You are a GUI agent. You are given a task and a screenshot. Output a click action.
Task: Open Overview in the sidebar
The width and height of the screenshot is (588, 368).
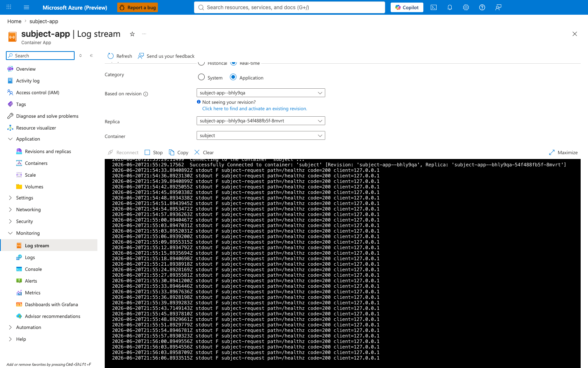(x=26, y=69)
